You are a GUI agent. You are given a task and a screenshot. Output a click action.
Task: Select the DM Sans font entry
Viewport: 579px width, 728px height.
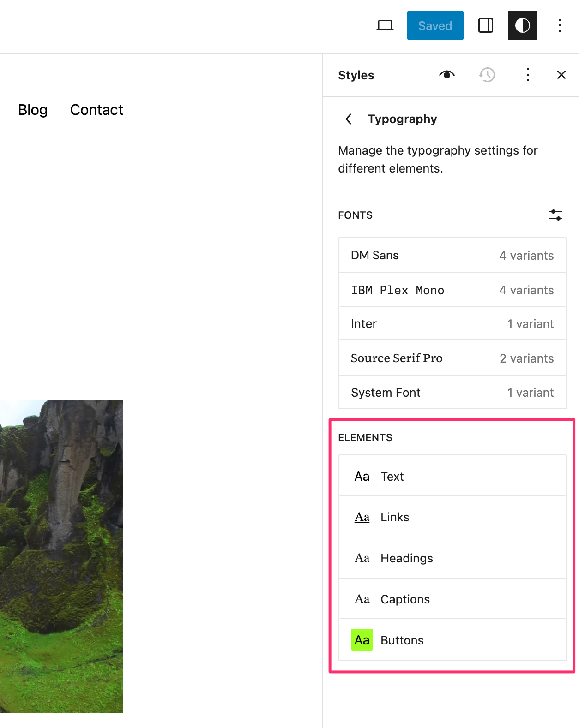tap(452, 255)
